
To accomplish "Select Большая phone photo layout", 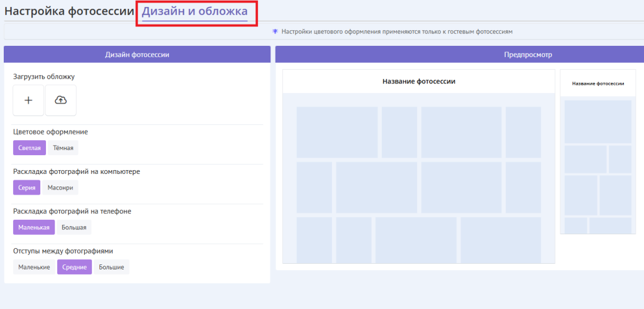I will (74, 227).
